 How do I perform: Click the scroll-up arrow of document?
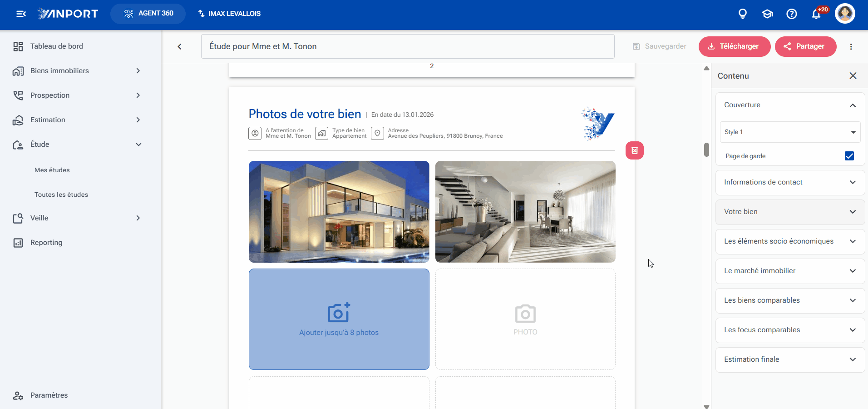point(706,68)
